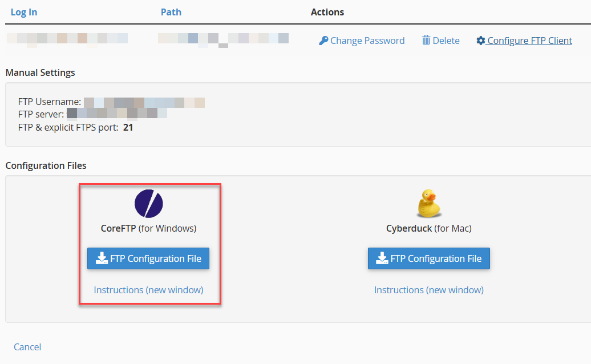
Task: Select the Delete action link
Action: (x=446, y=41)
